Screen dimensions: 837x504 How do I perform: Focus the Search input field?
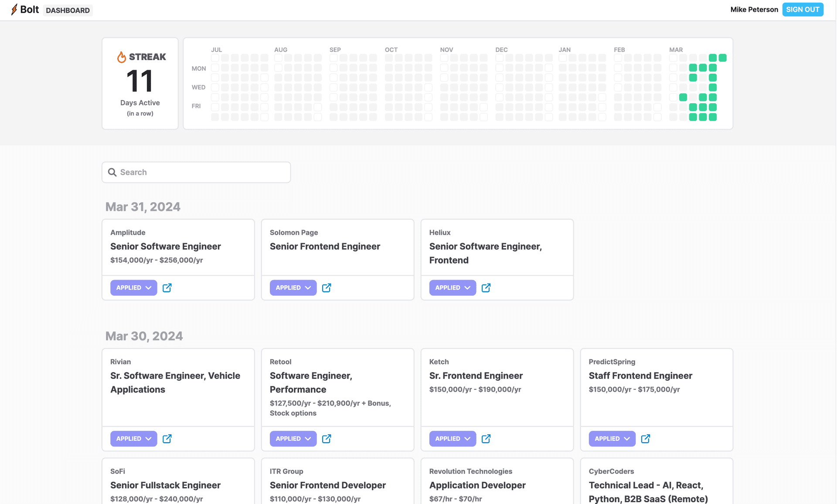point(196,173)
